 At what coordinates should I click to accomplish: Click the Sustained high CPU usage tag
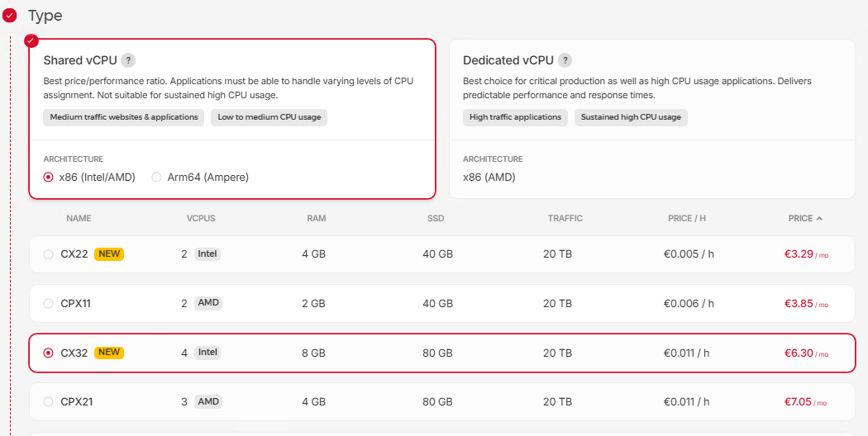point(631,117)
